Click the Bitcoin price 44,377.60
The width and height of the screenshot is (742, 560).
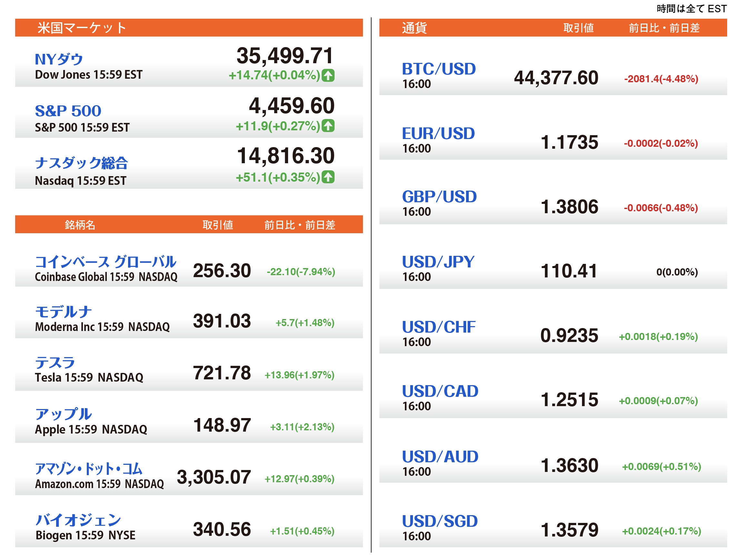[x=556, y=78]
